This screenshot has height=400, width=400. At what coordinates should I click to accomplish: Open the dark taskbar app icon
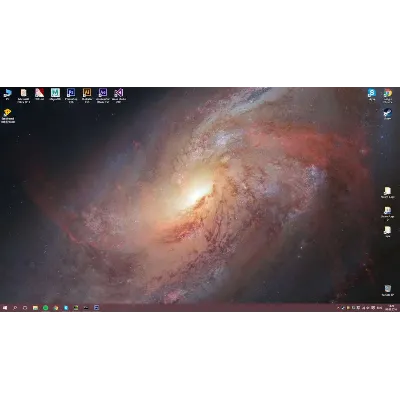(x=86, y=308)
